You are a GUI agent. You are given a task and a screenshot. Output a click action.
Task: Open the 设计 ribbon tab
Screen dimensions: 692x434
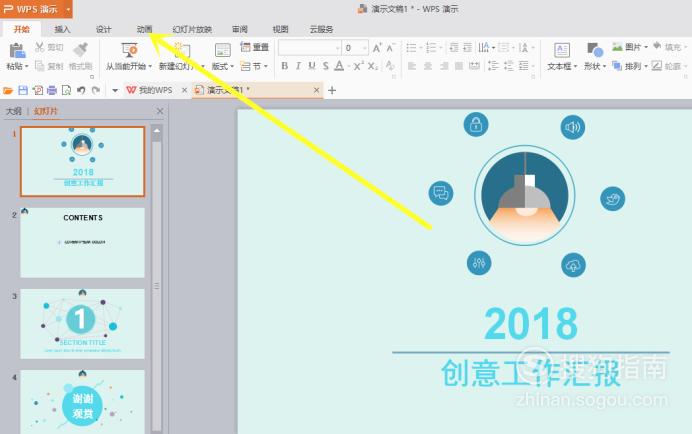(103, 29)
